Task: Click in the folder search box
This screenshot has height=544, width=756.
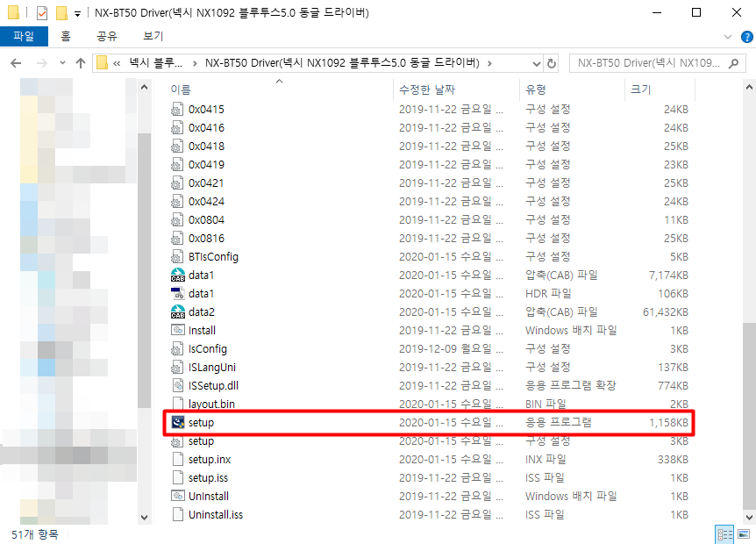Action: [x=648, y=63]
